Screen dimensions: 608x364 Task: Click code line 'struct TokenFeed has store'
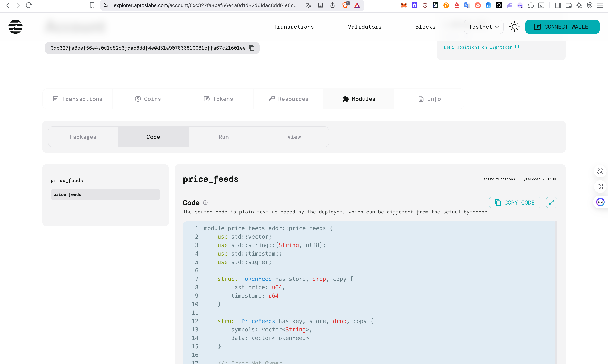click(x=285, y=279)
